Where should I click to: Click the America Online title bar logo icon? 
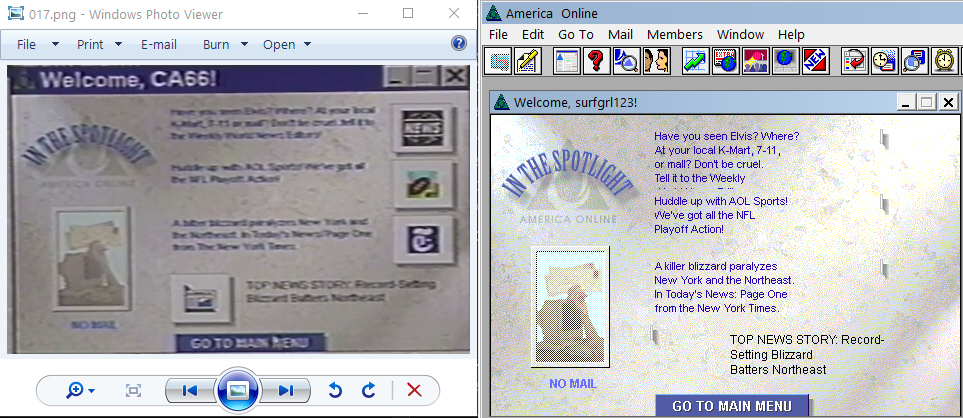point(494,13)
